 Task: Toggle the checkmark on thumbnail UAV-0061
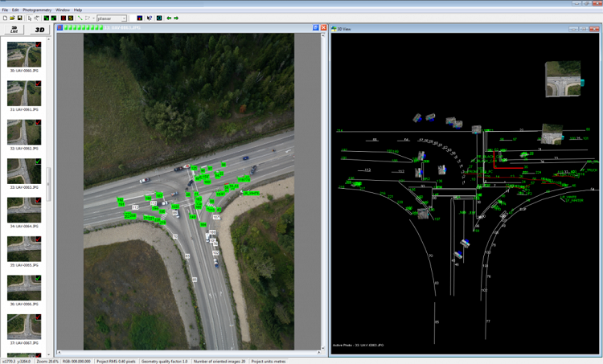(38, 84)
